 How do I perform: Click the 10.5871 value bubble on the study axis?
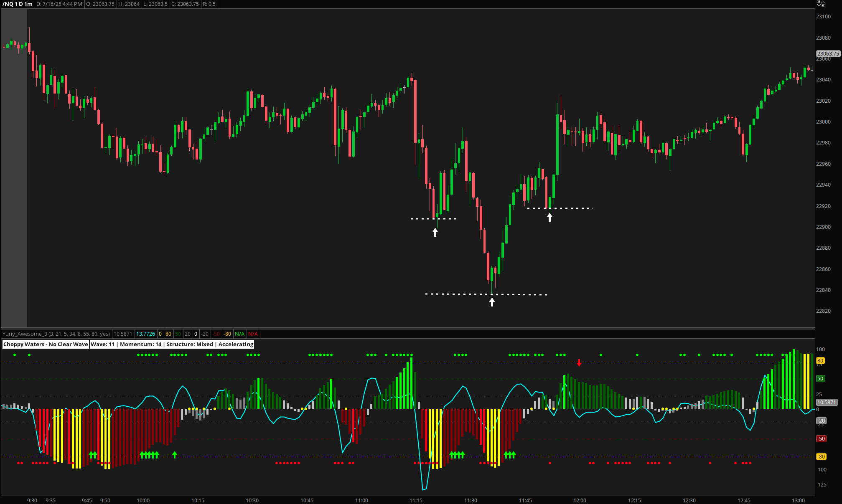(x=827, y=403)
